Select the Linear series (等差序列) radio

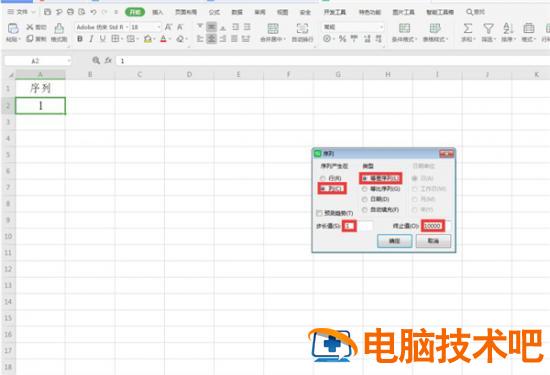364,178
